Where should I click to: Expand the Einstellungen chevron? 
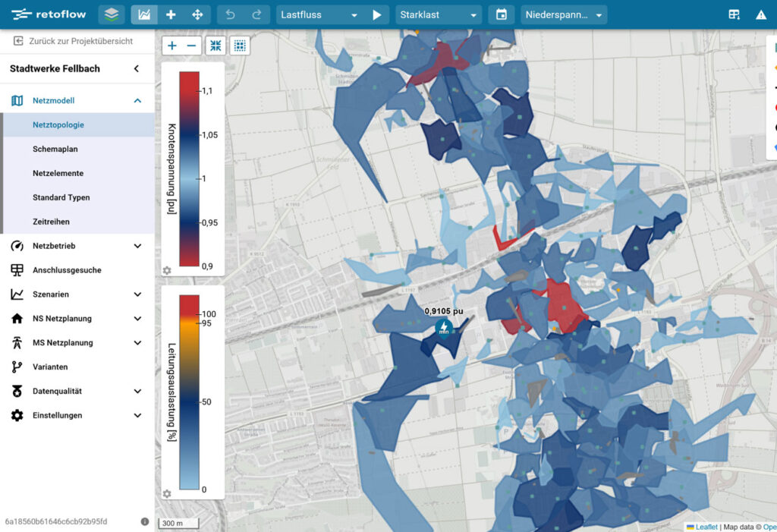pos(137,415)
